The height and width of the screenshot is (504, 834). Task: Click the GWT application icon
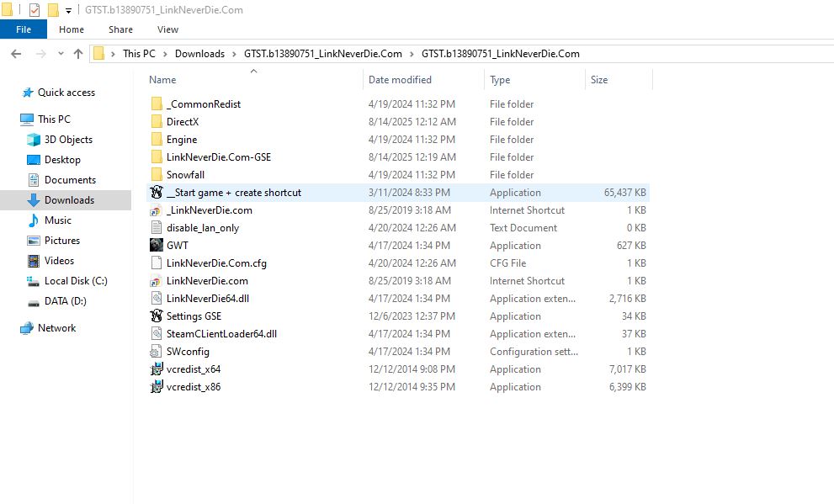pos(156,246)
